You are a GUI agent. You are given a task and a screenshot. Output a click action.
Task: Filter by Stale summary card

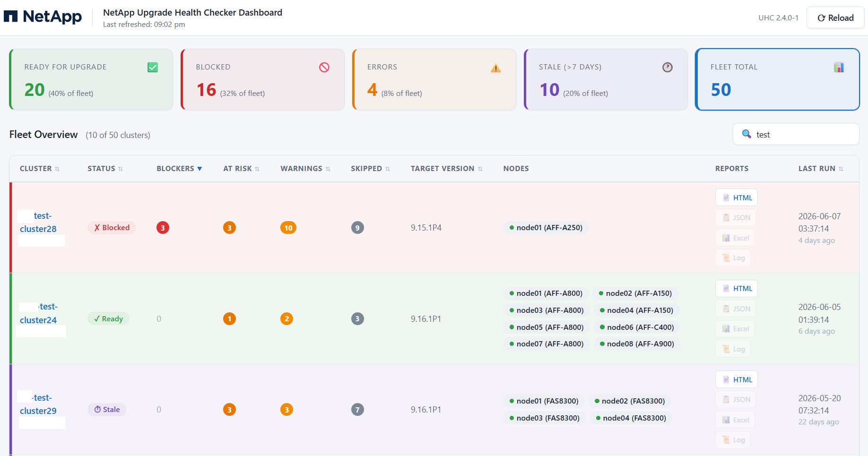click(x=606, y=79)
